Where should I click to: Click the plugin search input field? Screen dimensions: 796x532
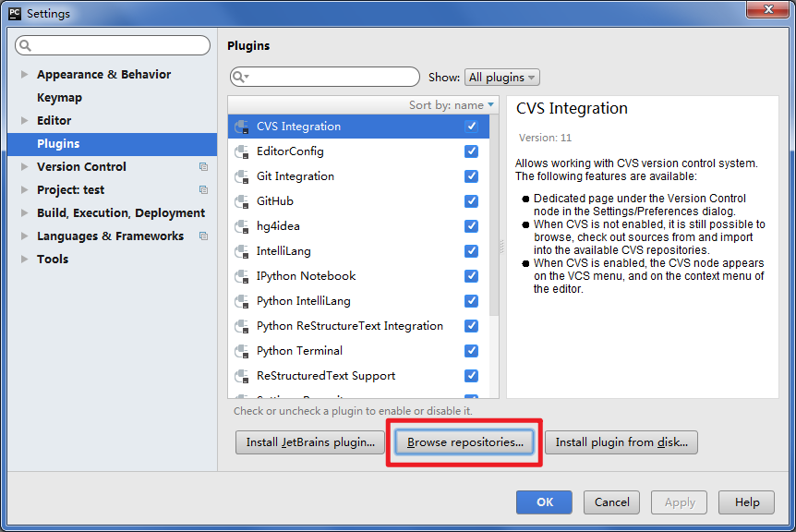(x=325, y=78)
